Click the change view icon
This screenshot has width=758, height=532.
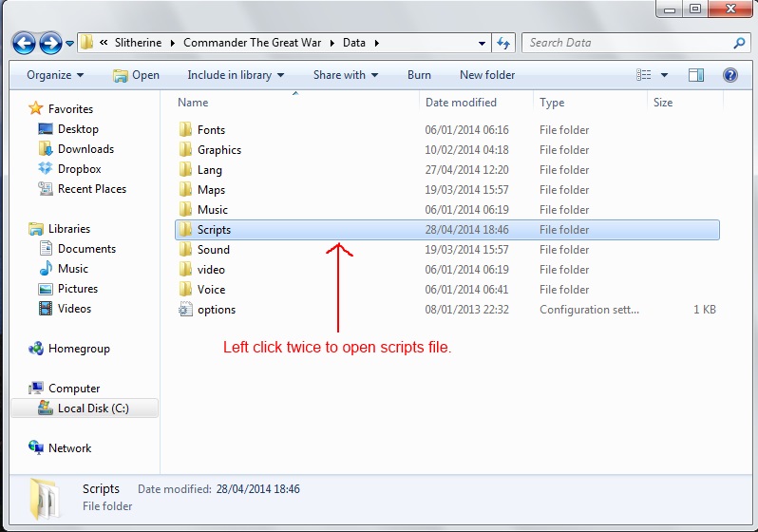tap(643, 75)
